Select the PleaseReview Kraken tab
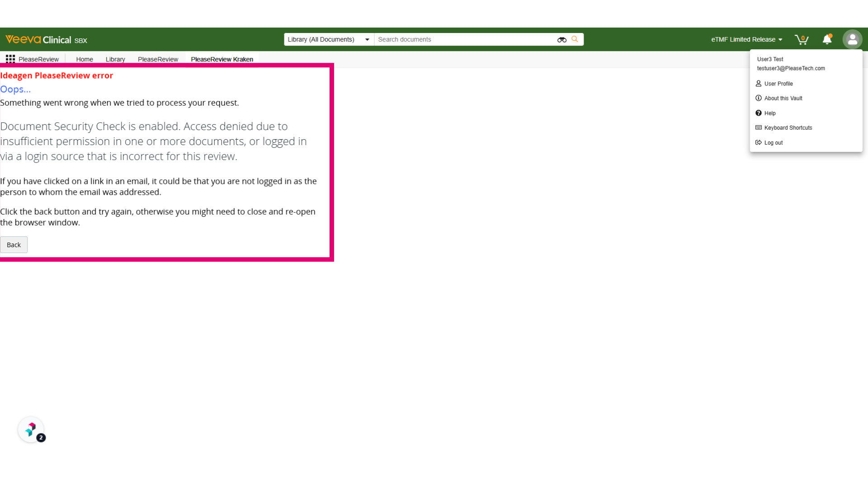 point(222,59)
